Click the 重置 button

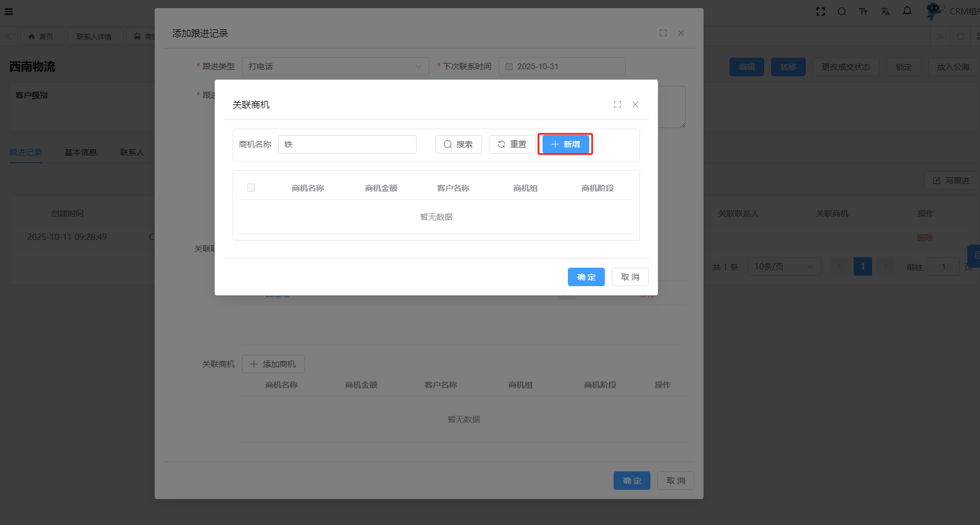512,144
